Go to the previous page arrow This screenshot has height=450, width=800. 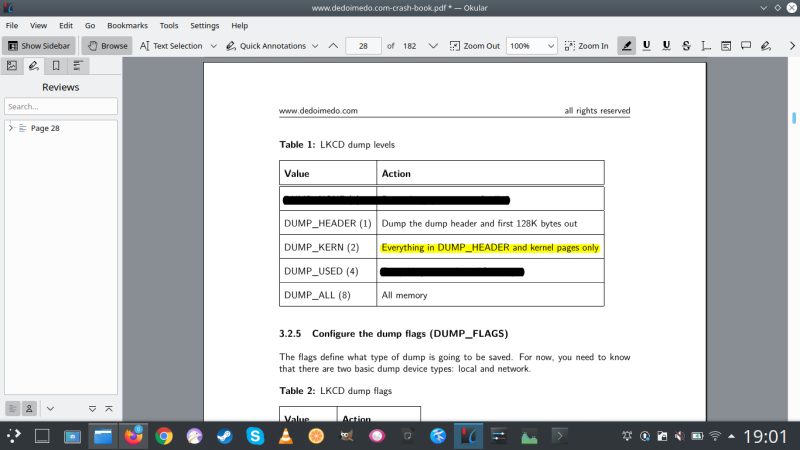point(333,46)
